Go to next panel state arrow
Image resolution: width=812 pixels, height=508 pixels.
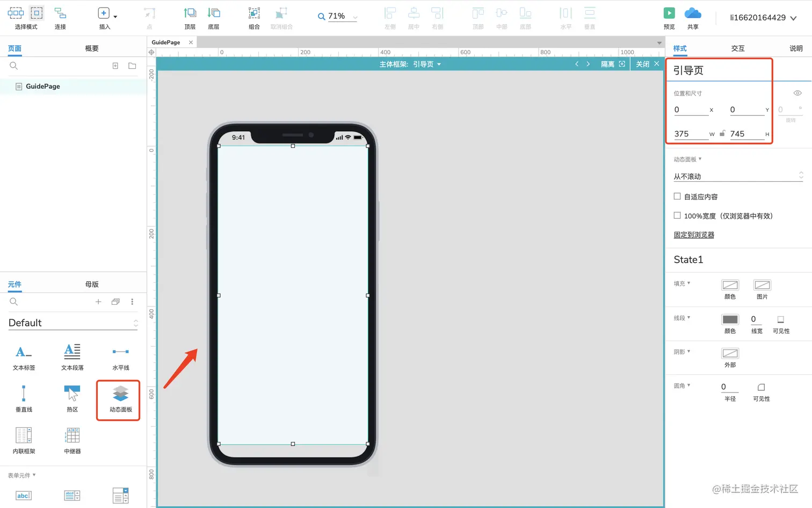(588, 64)
